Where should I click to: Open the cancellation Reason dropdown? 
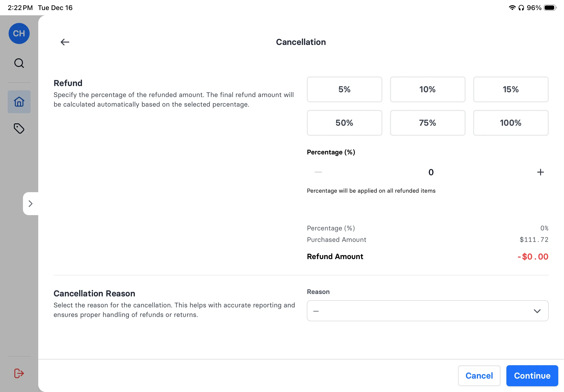(427, 311)
